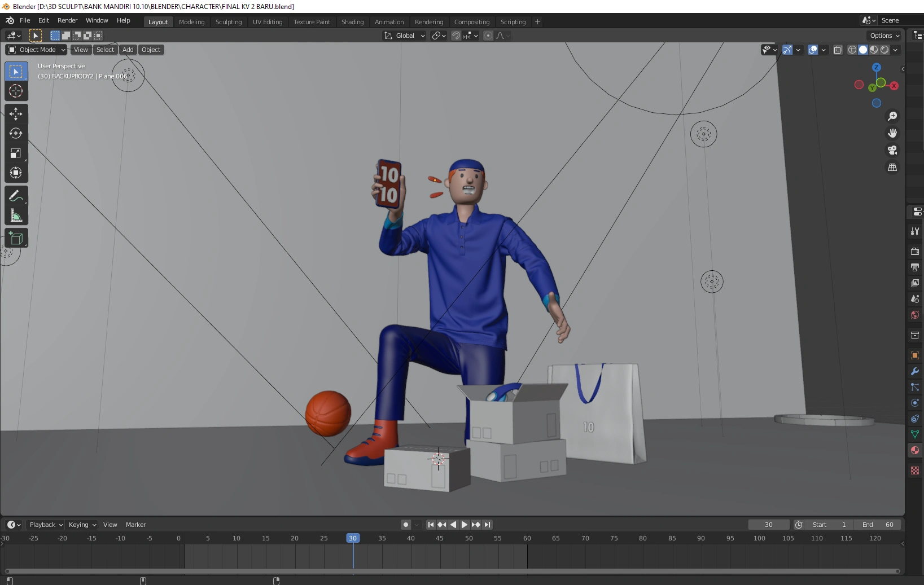Open the Modifiers wrench properties tab
924x585 pixels.
pos(915,371)
